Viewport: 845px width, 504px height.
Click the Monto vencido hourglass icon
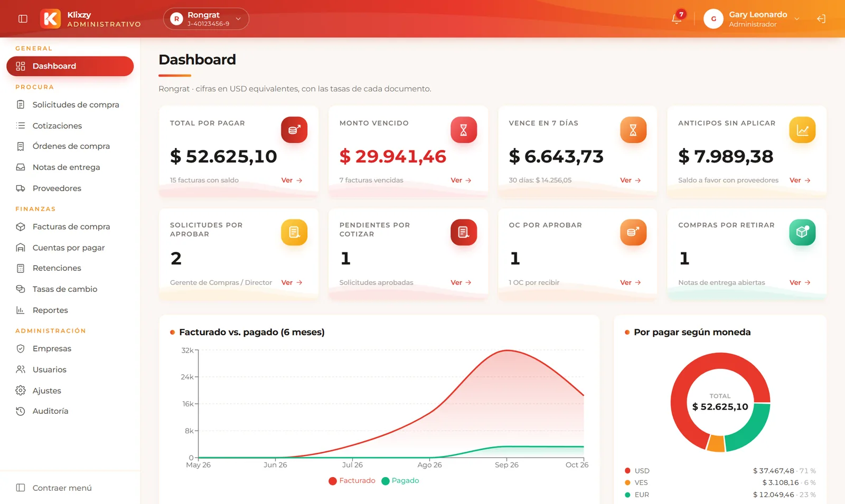pos(464,130)
